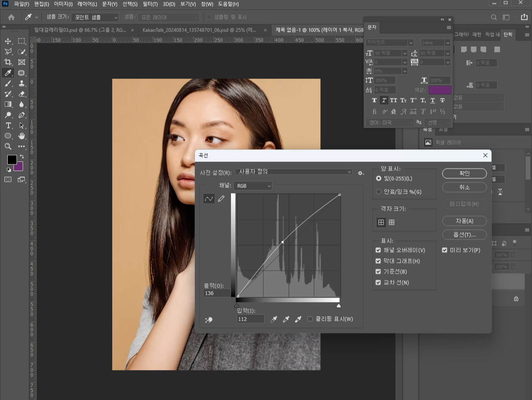Screen dimensions: 532x400
Task: Select the Clone Stamp tool
Action: (21, 83)
